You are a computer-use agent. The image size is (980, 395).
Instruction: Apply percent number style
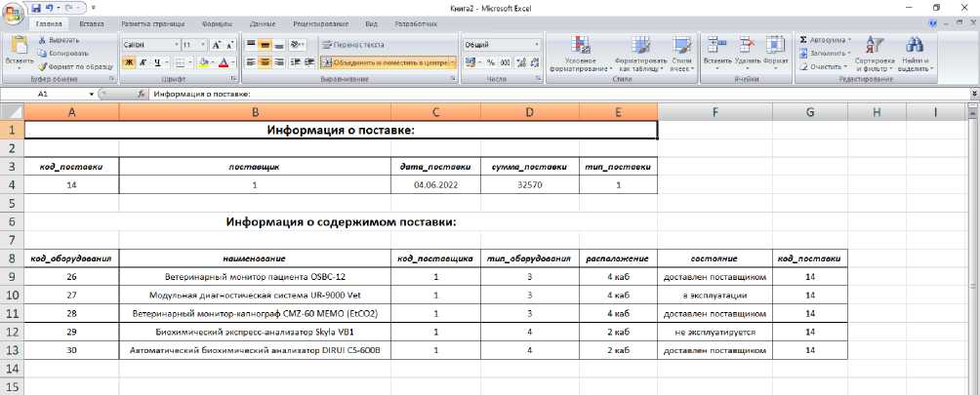coord(491,62)
